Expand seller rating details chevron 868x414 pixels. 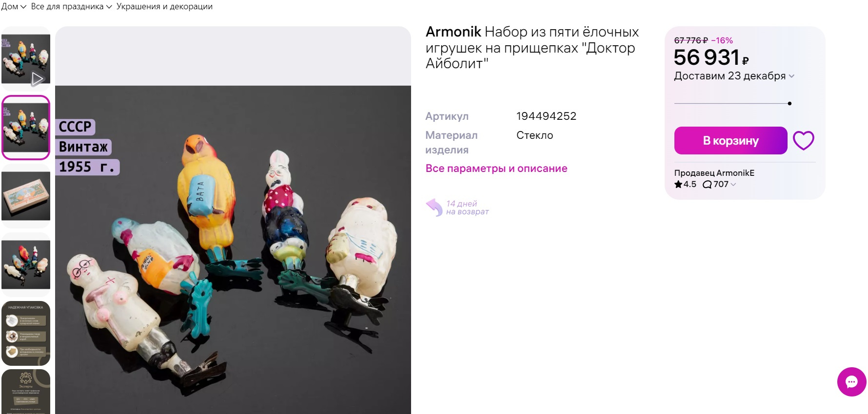(x=733, y=185)
